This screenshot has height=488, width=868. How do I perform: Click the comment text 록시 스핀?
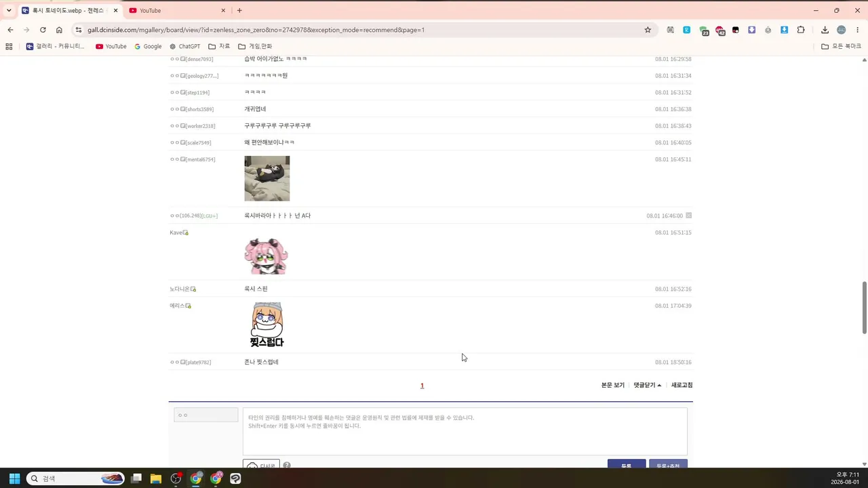point(256,289)
